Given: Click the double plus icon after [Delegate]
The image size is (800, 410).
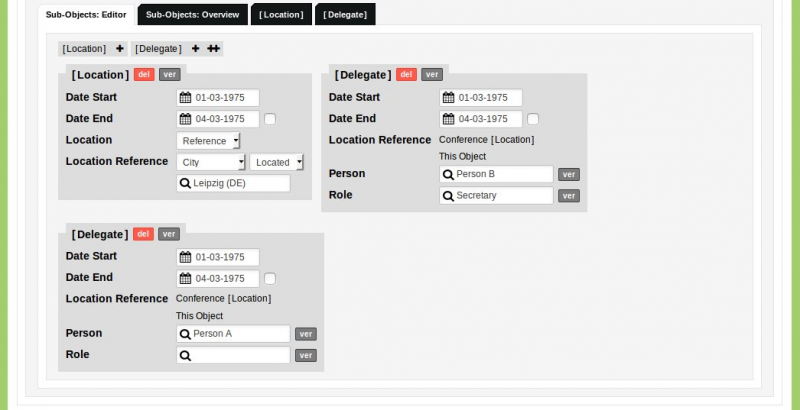Looking at the screenshot, I should click(x=214, y=48).
